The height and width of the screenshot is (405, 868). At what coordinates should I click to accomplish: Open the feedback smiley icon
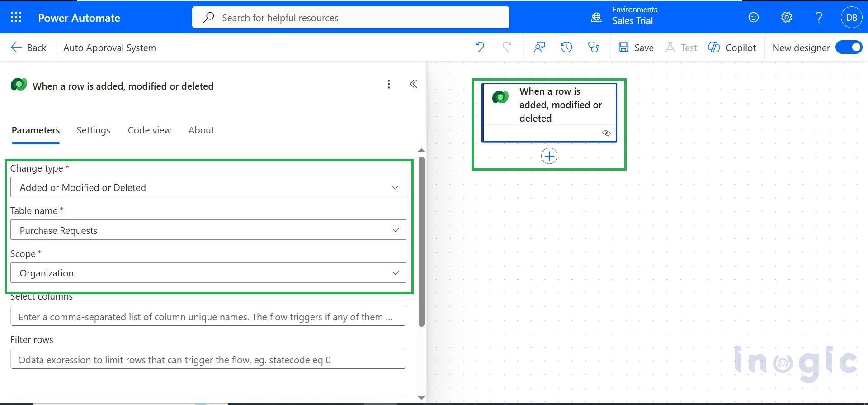pos(753,18)
